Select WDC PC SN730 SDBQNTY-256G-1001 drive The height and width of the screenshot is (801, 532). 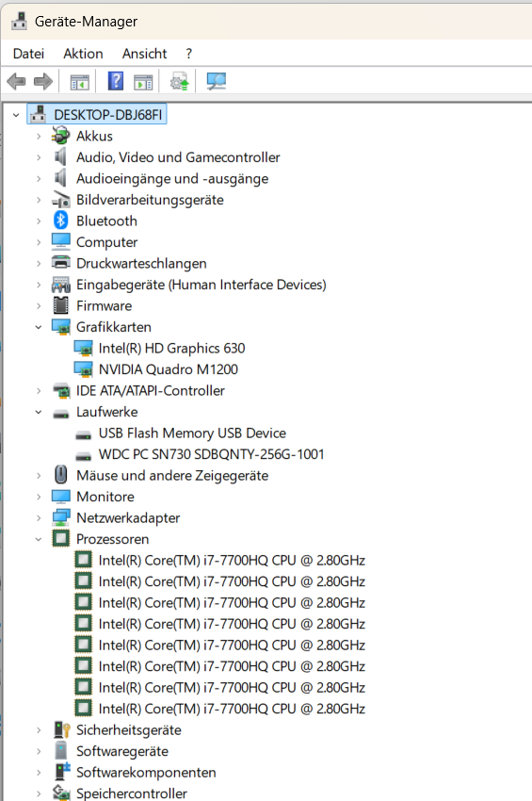click(x=211, y=454)
